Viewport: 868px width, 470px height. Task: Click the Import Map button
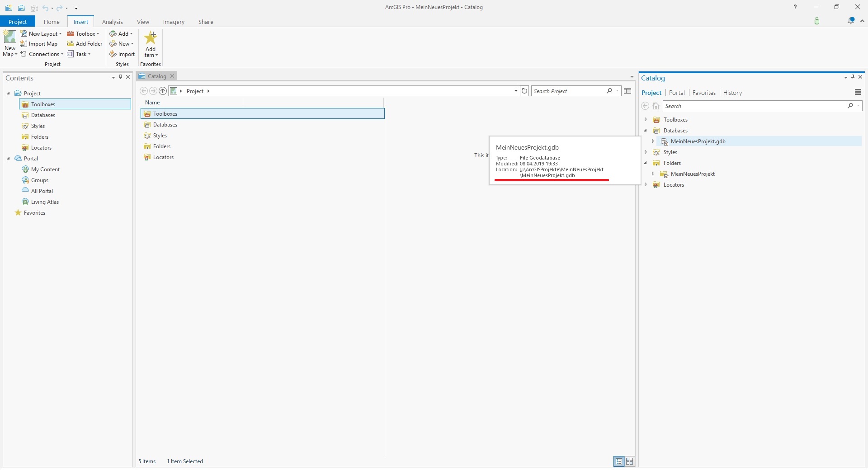39,44
